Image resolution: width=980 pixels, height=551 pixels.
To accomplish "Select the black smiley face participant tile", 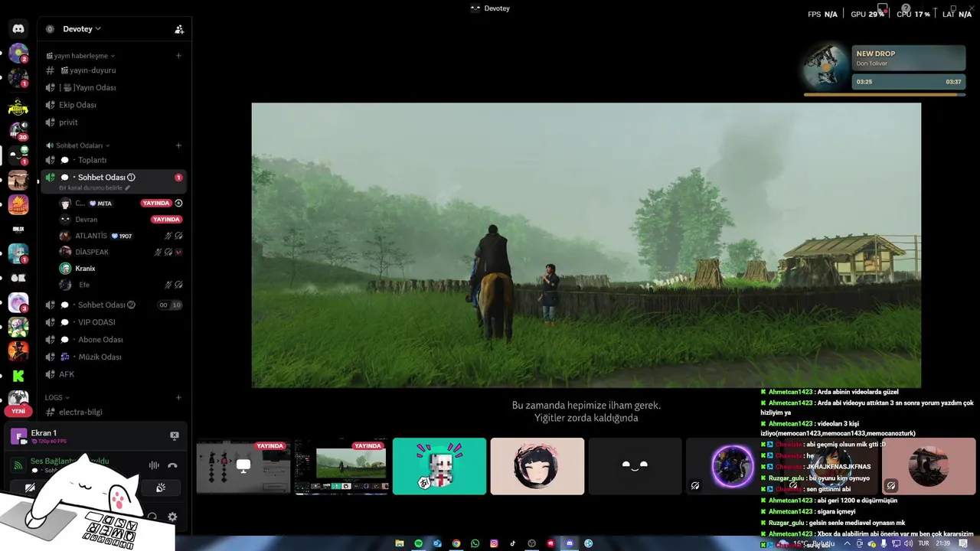I will pos(635,466).
